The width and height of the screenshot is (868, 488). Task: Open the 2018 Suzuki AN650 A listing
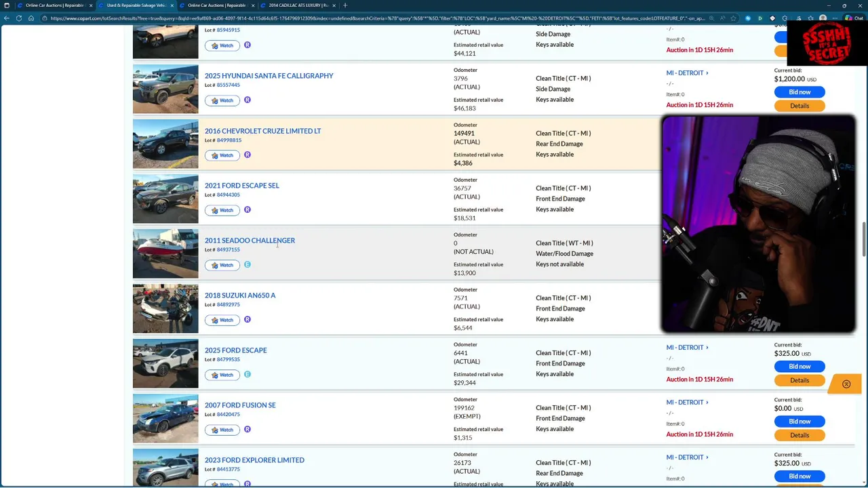240,296
